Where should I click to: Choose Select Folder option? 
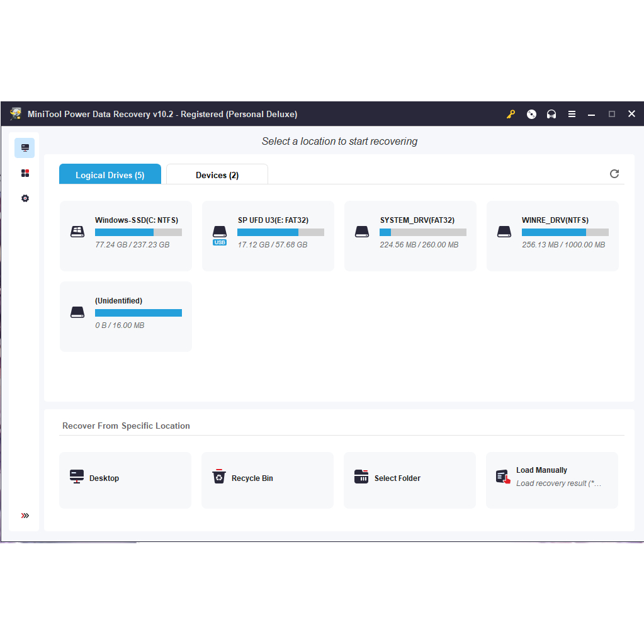tap(410, 480)
